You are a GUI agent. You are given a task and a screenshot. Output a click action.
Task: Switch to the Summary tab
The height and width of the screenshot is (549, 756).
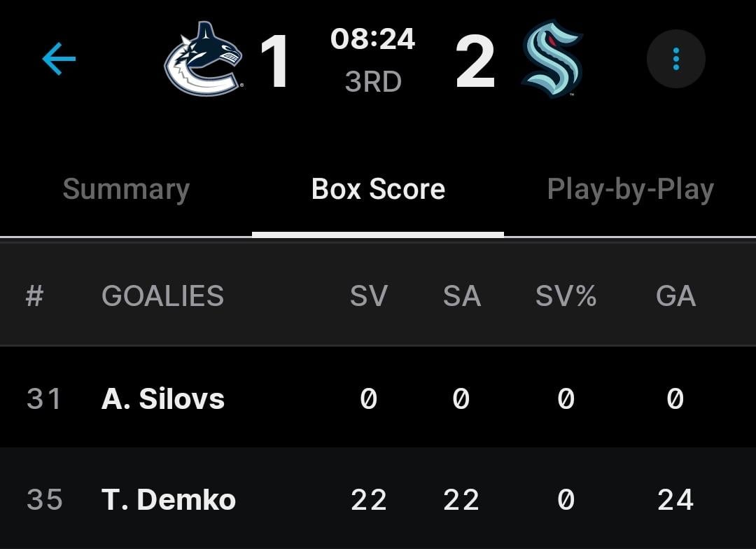click(x=126, y=190)
